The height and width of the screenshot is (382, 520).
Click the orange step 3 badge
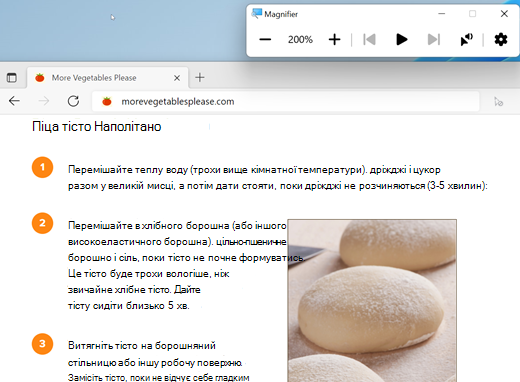[42, 344]
